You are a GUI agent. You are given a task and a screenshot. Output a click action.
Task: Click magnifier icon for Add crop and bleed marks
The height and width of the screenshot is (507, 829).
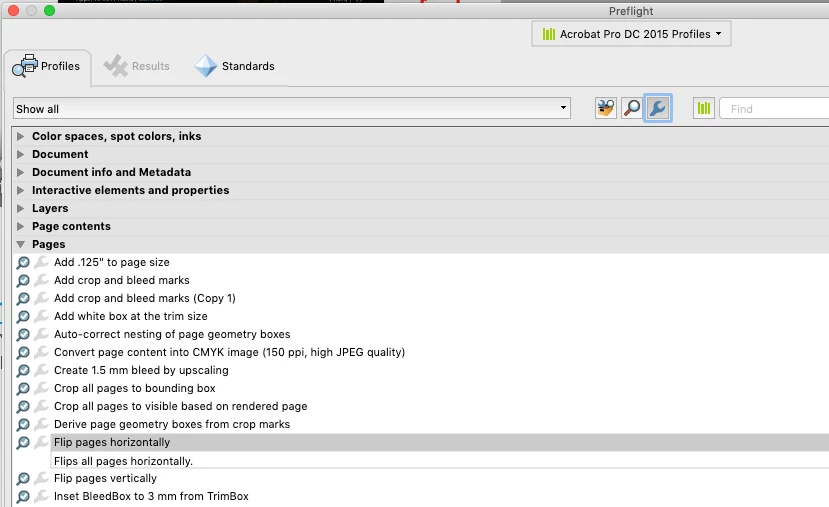pyautogui.click(x=23, y=280)
